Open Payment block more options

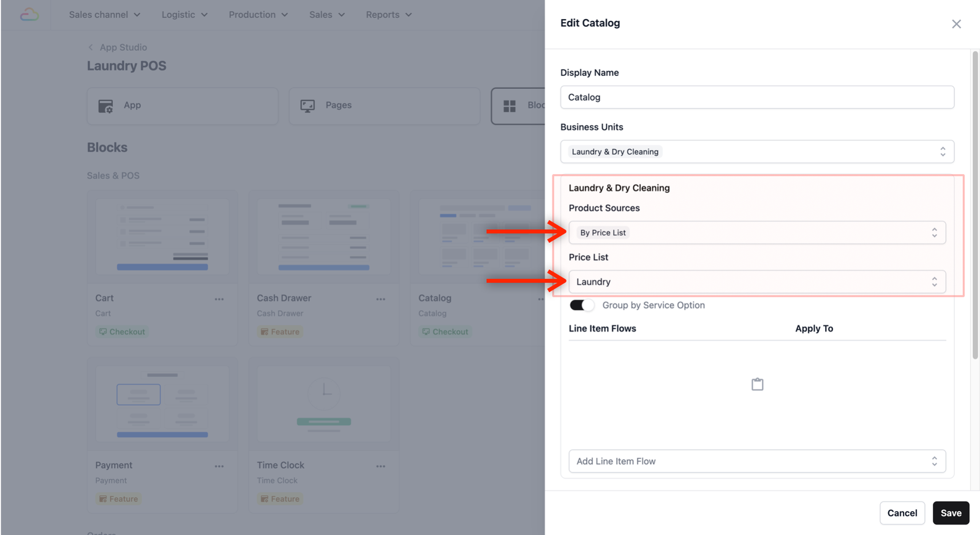pos(219,466)
